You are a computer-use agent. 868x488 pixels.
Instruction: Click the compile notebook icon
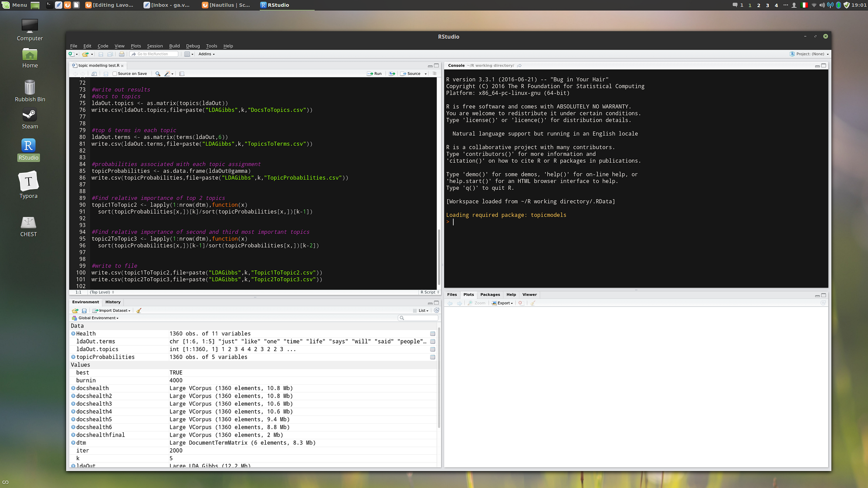(x=182, y=74)
